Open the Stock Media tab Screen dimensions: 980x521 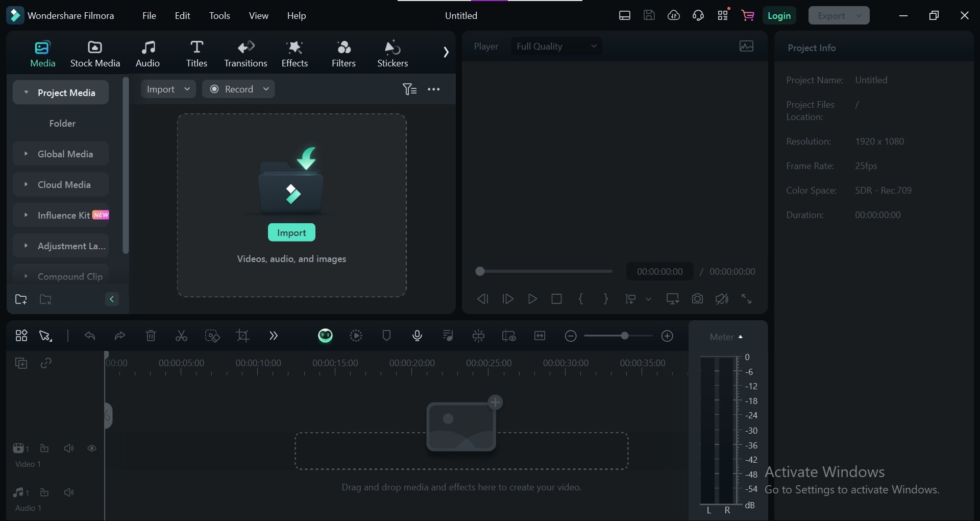pos(95,54)
